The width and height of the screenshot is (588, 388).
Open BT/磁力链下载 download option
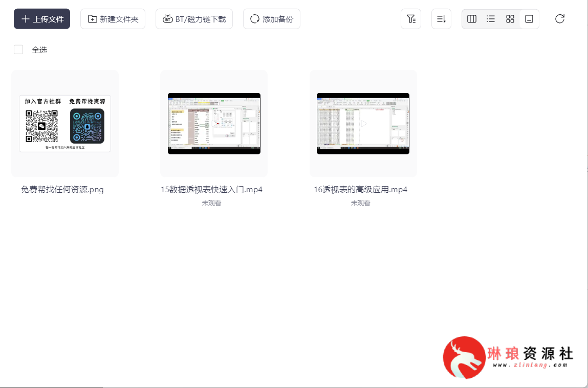pyautogui.click(x=194, y=19)
